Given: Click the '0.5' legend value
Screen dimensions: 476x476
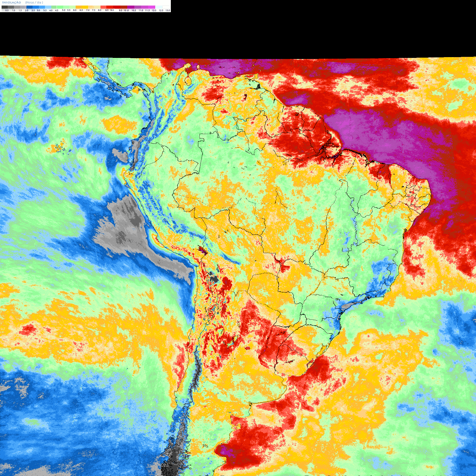Looking at the screenshot, I should pyautogui.click(x=7, y=10).
